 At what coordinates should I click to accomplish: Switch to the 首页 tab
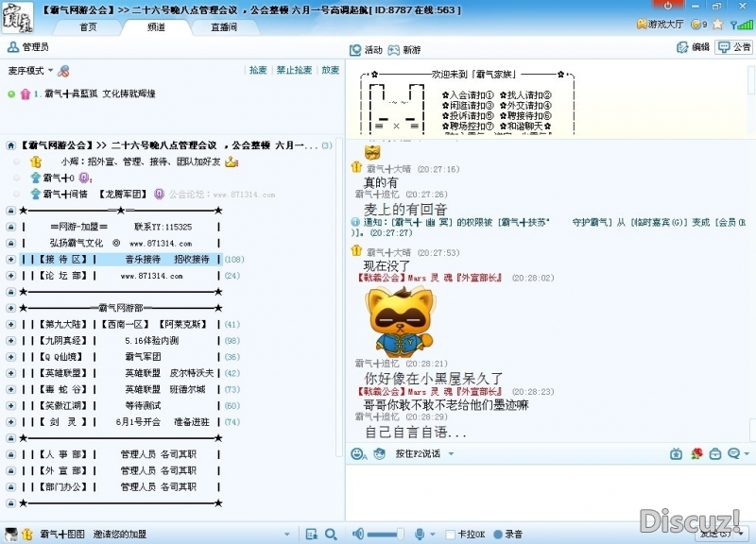click(88, 27)
